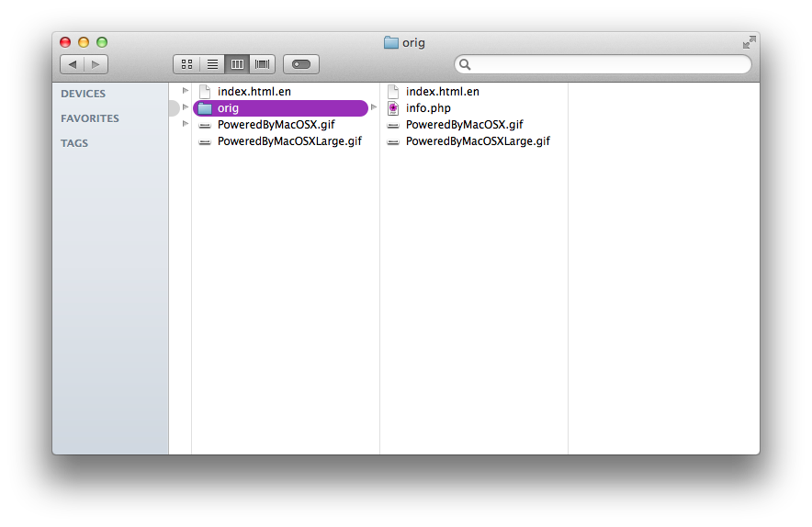This screenshot has width=812, height=527.
Task: Click the edit tags toolbar button
Action: click(301, 64)
